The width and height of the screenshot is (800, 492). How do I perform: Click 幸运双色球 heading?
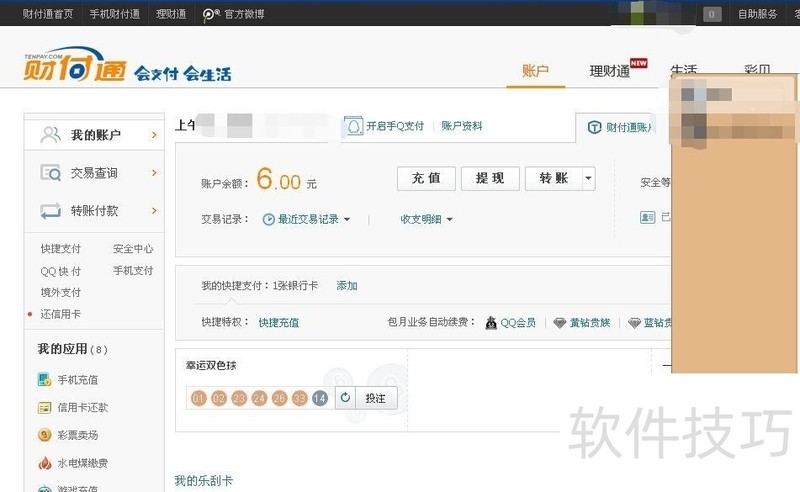(211, 365)
